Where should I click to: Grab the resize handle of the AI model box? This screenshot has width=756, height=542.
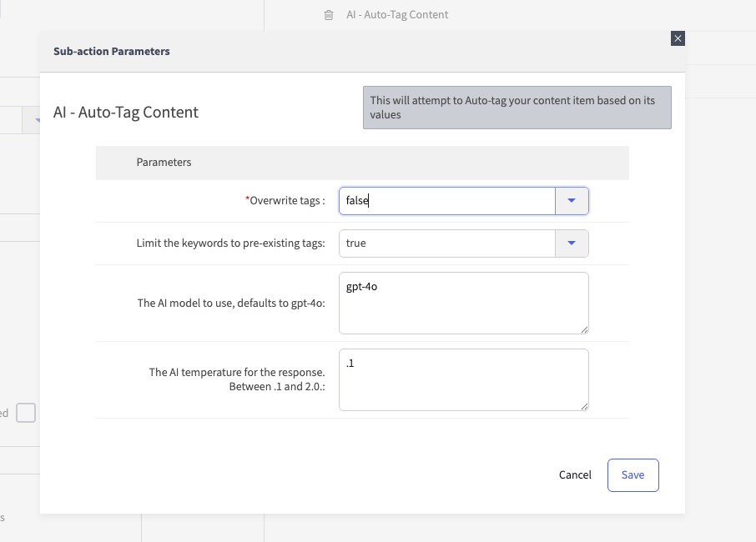[x=584, y=329]
